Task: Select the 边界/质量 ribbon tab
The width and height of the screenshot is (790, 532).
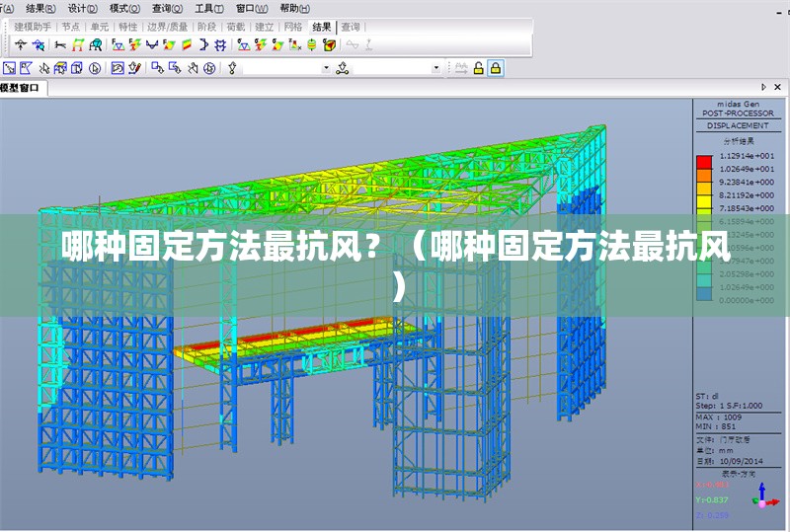Action: click(x=167, y=27)
